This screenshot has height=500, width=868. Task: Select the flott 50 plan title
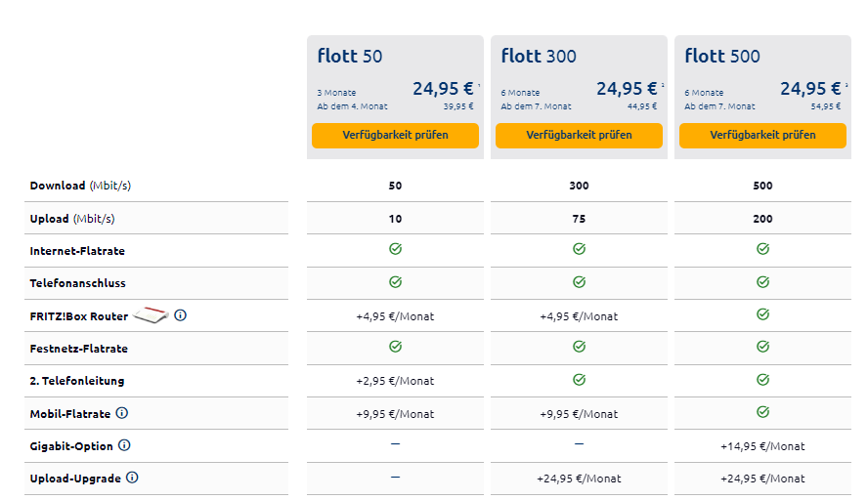click(350, 56)
